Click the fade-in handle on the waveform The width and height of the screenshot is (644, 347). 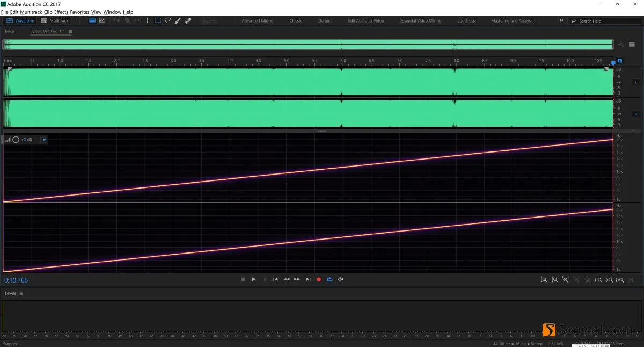point(10,69)
